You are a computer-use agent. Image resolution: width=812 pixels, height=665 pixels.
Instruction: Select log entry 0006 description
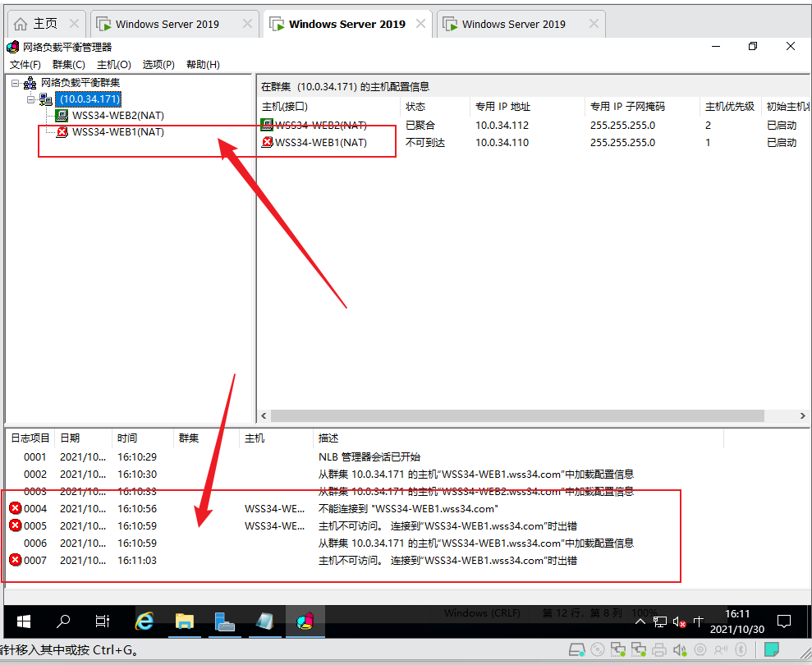pos(476,543)
